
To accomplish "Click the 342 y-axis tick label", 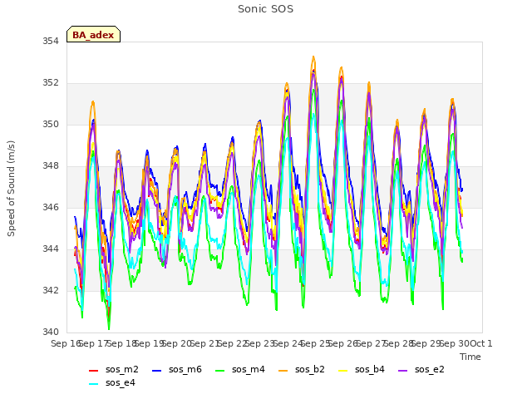I will click(51, 290).
